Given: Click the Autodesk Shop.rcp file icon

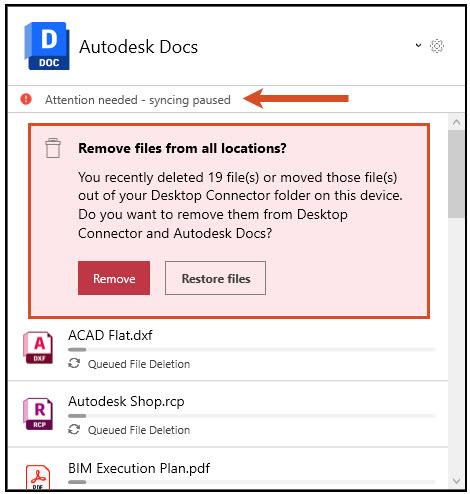Looking at the screenshot, I should [38, 414].
